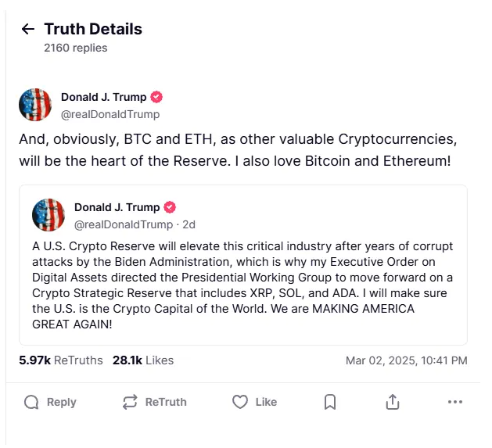492x448 pixels.
Task: Open @realDonaldTrump handle on main post
Action: [110, 114]
